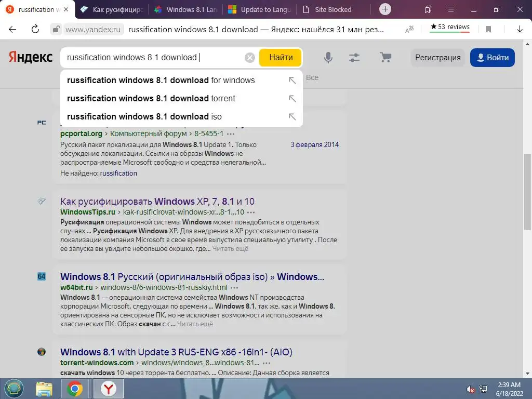
Task: Click the 'Компьютерный форум' breadcrumb
Action: coord(148,134)
